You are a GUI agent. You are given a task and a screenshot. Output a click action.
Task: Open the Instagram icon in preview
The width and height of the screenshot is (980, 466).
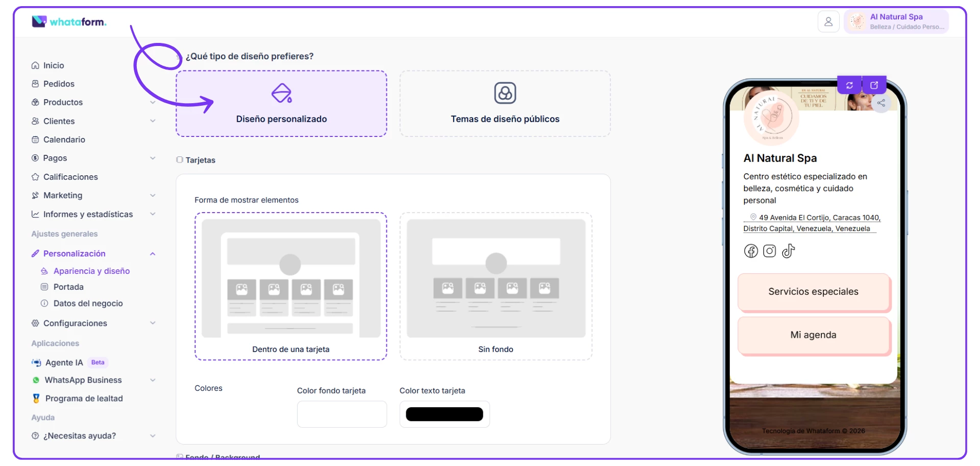769,251
